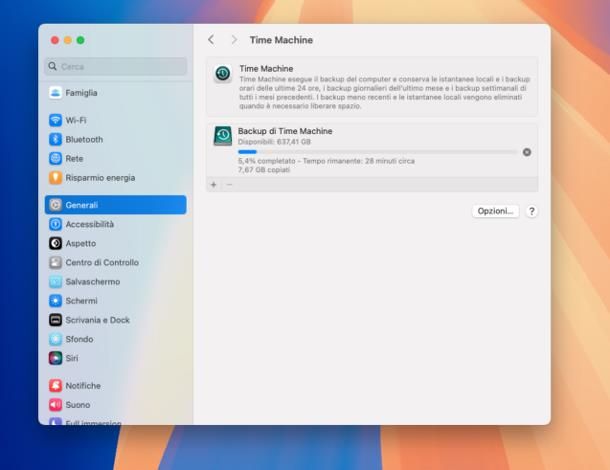The width and height of the screenshot is (610, 470).
Task: Click the Aspetto icon
Action: (x=55, y=243)
